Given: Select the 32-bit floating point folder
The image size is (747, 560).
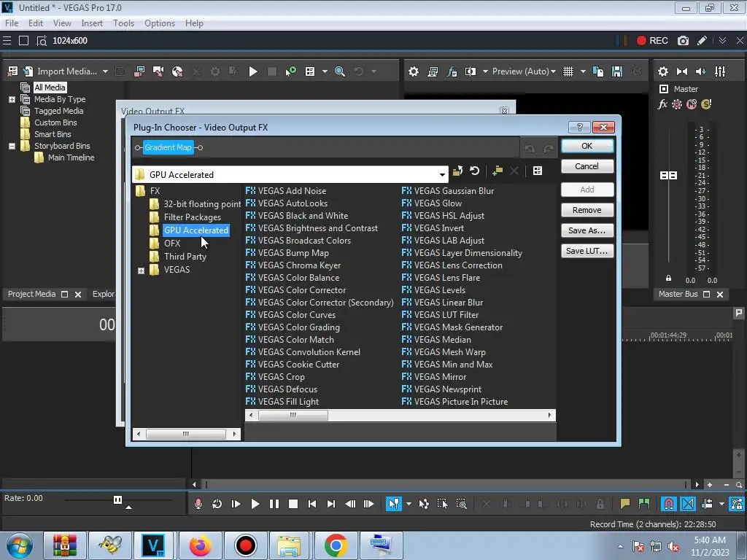Looking at the screenshot, I should point(202,204).
